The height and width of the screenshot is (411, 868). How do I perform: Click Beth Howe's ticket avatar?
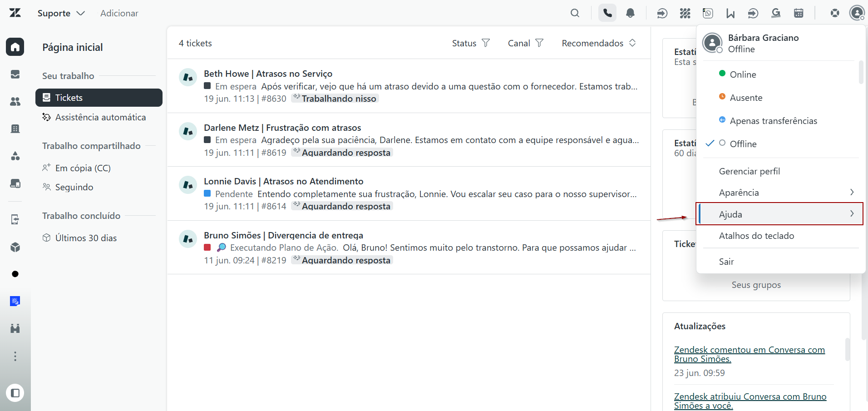[188, 77]
